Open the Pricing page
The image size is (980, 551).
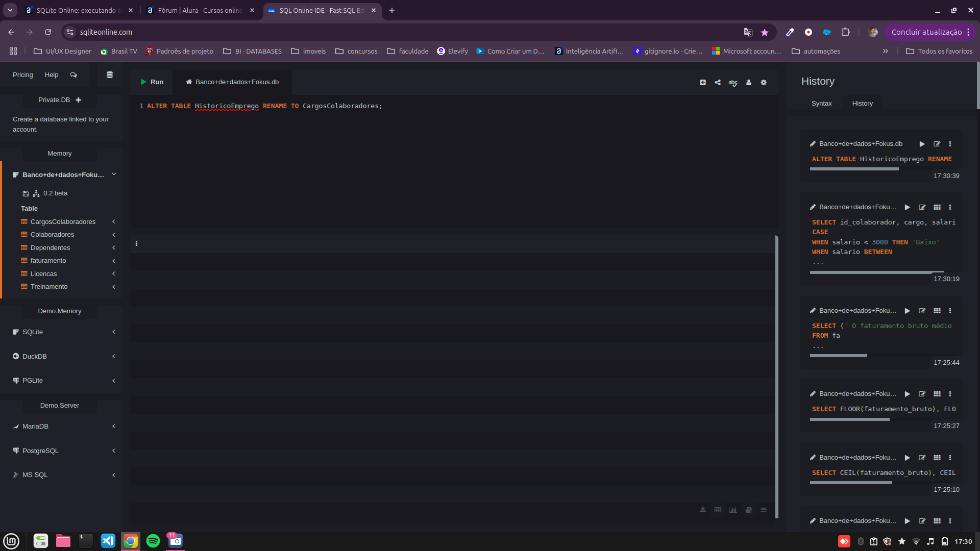[x=23, y=75]
